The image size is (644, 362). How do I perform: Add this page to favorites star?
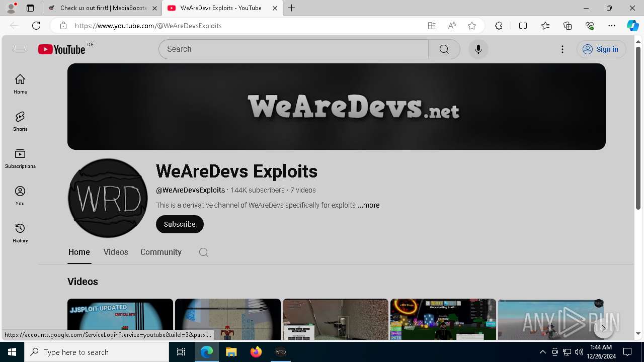tap(472, 26)
